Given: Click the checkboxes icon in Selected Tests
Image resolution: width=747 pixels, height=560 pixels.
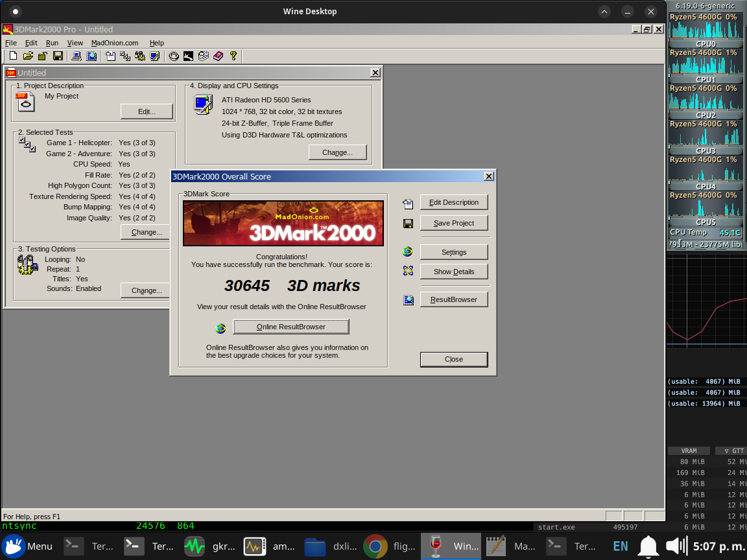Looking at the screenshot, I should (x=27, y=145).
